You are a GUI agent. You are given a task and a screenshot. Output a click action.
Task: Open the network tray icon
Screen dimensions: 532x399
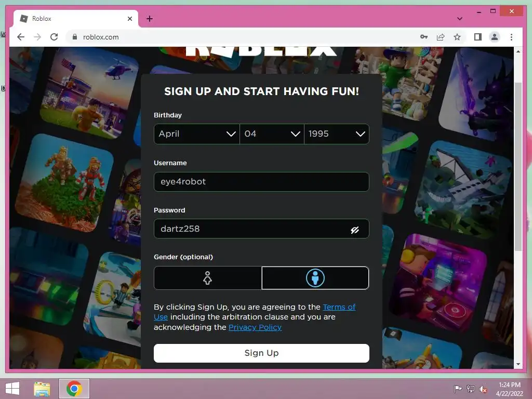coord(471,389)
